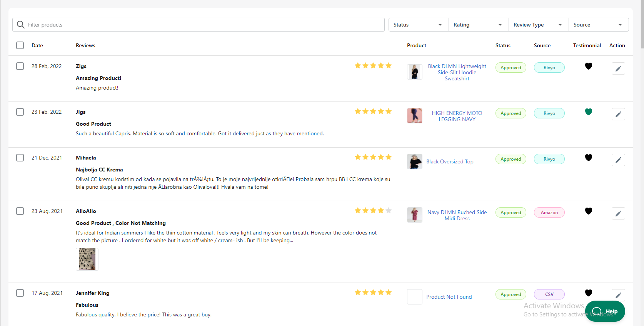The image size is (644, 326).
Task: Open the Status filter dropdown
Action: 418,24
